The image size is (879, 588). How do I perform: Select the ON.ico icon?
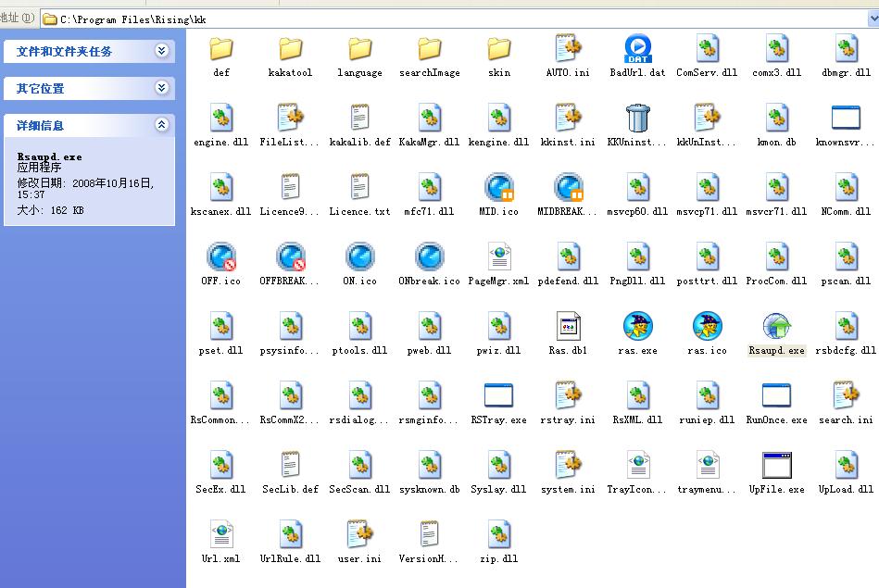coord(360,256)
